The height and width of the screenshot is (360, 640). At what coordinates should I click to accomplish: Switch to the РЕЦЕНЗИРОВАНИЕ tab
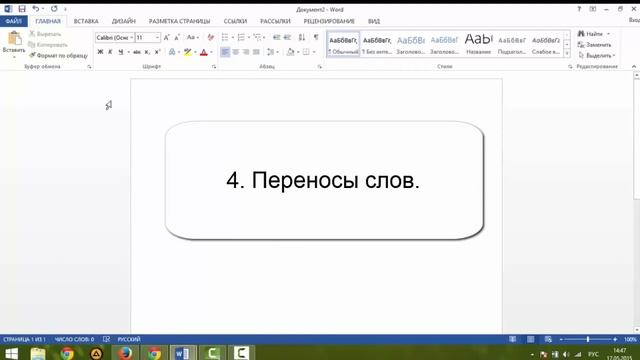coord(329,21)
